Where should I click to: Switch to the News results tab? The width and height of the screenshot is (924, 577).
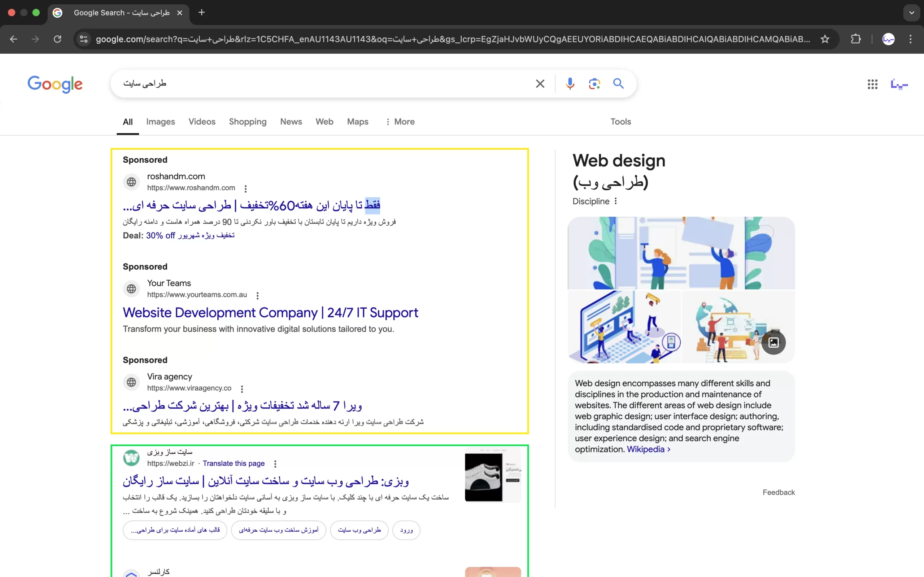291,122
